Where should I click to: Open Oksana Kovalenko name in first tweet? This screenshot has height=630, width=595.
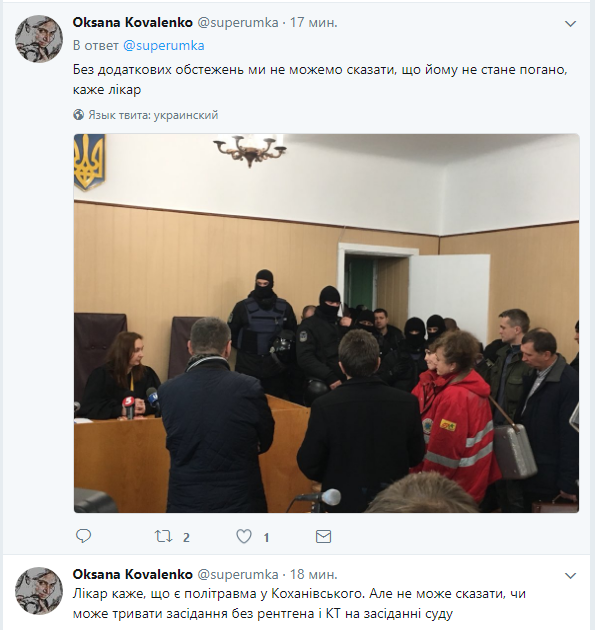[x=133, y=22]
